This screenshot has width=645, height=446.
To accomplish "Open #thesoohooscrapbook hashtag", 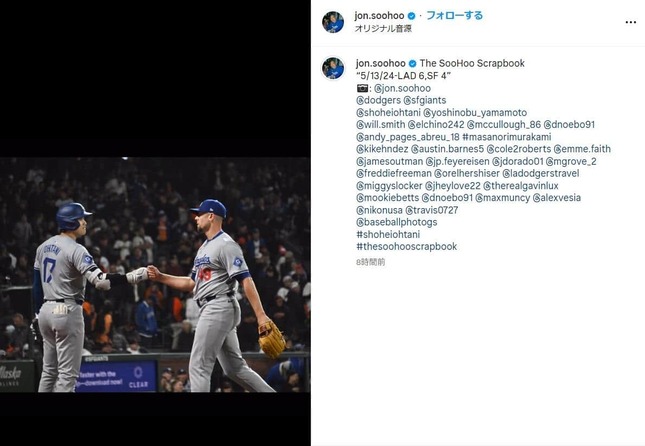I will pyautogui.click(x=407, y=246).
